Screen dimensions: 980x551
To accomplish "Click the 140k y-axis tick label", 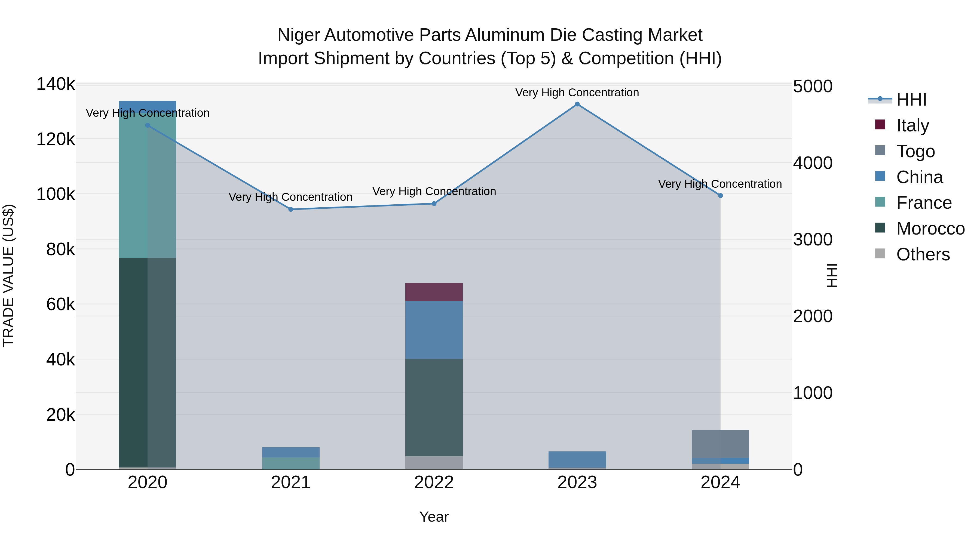I will [x=56, y=84].
